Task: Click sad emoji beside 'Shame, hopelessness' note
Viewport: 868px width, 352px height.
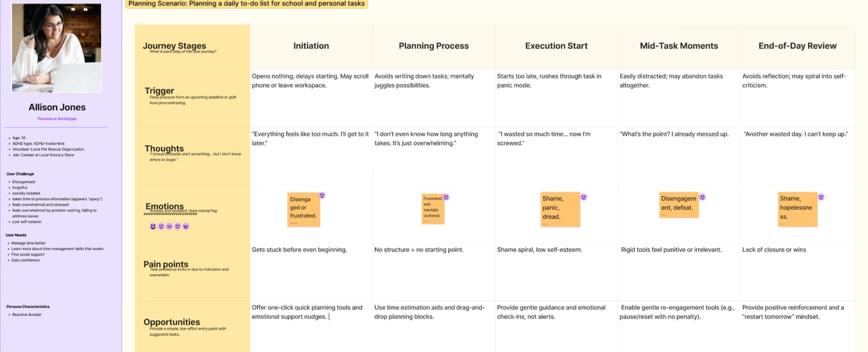Action: pyautogui.click(x=821, y=196)
